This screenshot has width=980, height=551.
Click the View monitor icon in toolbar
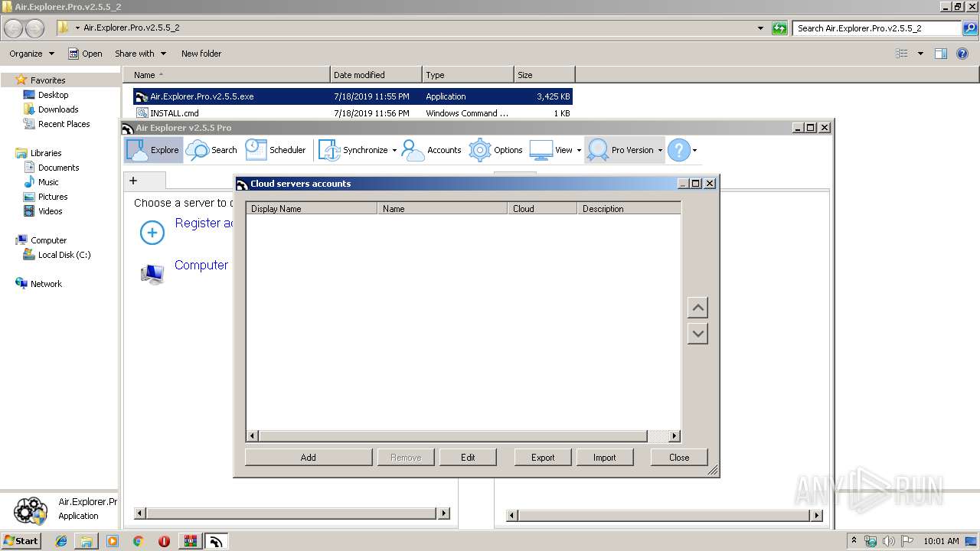point(541,150)
